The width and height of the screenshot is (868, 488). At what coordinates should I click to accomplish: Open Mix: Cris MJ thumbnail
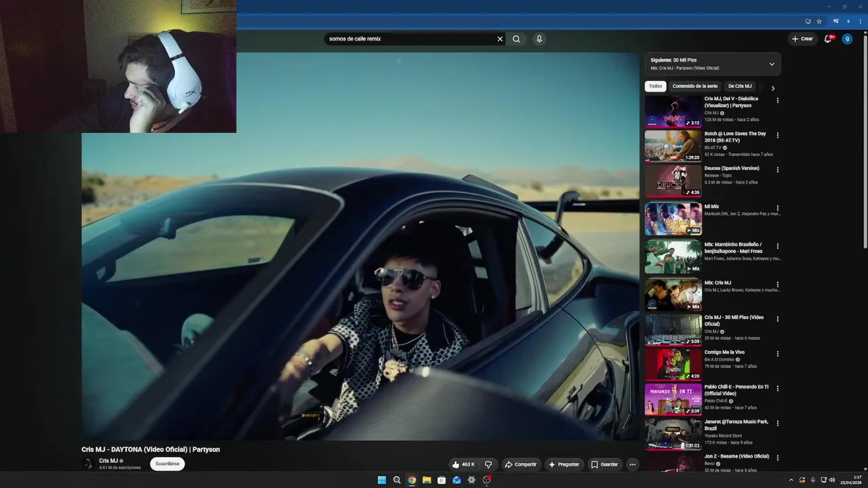click(x=673, y=295)
